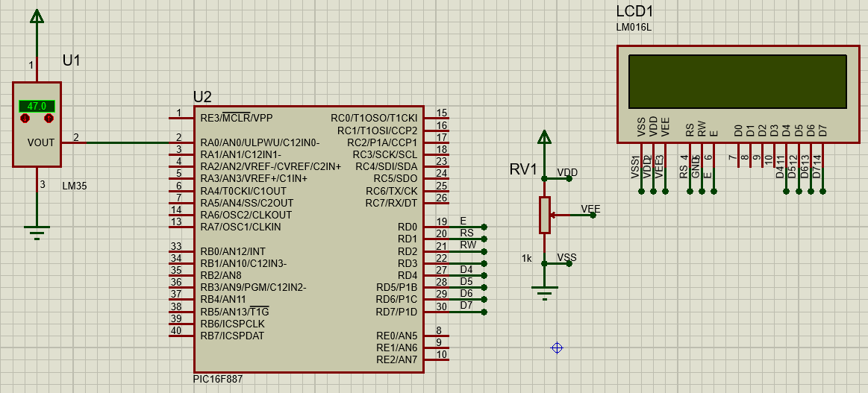The width and height of the screenshot is (868, 393).
Task: Click the VSS terminal next to RV1
Action: pos(569,263)
